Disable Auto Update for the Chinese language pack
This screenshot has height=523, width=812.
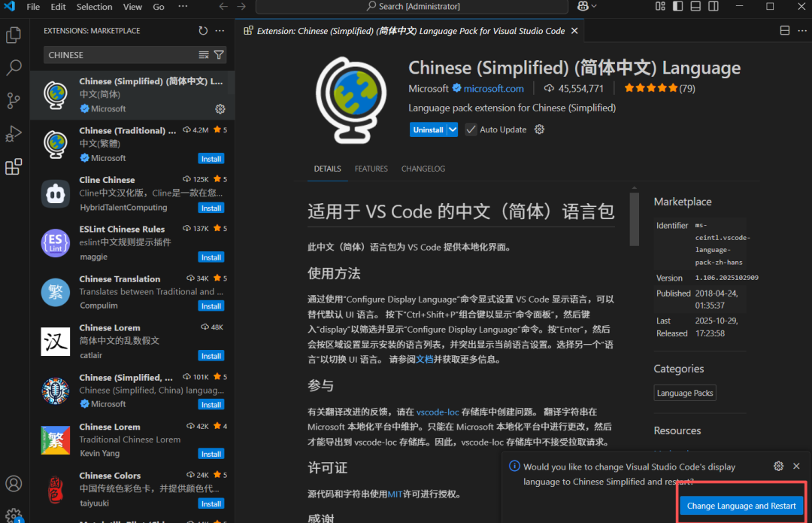click(470, 129)
